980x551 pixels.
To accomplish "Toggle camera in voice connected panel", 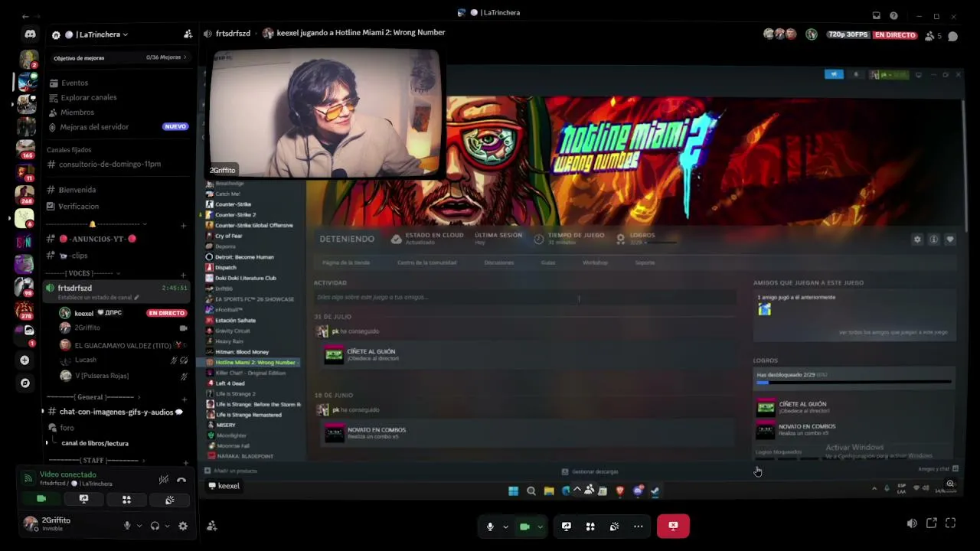I will pyautogui.click(x=41, y=500).
